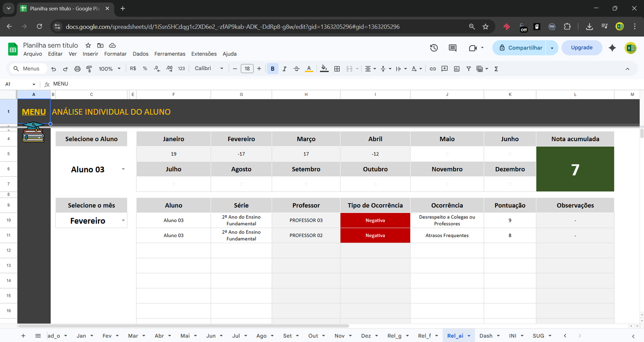
Task: Switch to the Dash sheet tab
Action: point(485,336)
